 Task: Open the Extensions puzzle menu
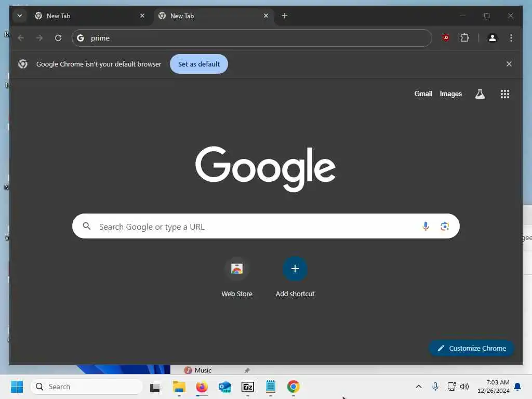click(464, 37)
